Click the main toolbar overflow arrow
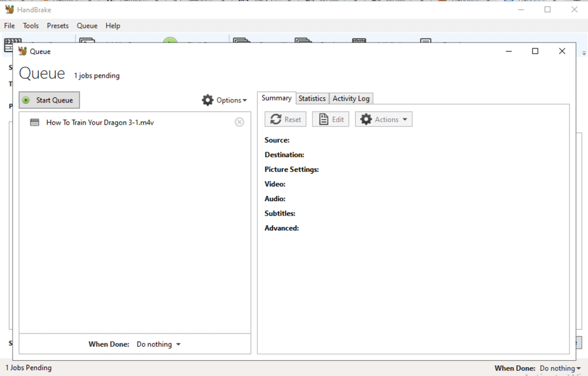 coord(584,54)
